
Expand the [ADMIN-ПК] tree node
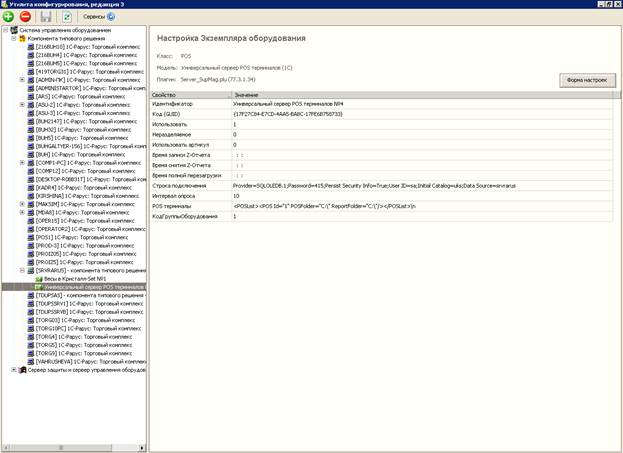[22, 80]
